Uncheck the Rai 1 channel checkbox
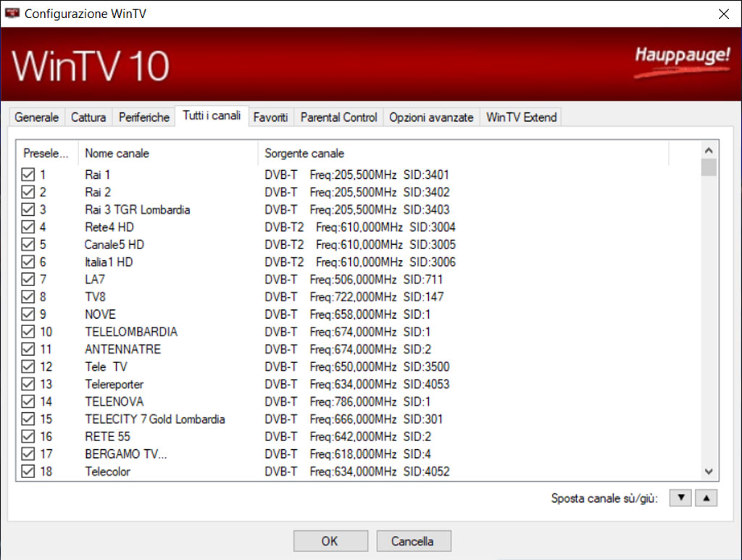This screenshot has height=560, width=742. point(28,175)
